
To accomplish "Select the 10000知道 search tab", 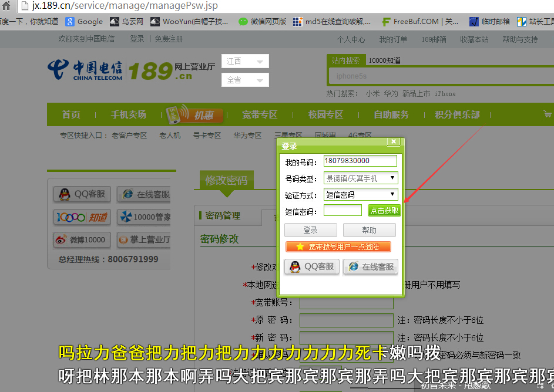I will coord(384,60).
